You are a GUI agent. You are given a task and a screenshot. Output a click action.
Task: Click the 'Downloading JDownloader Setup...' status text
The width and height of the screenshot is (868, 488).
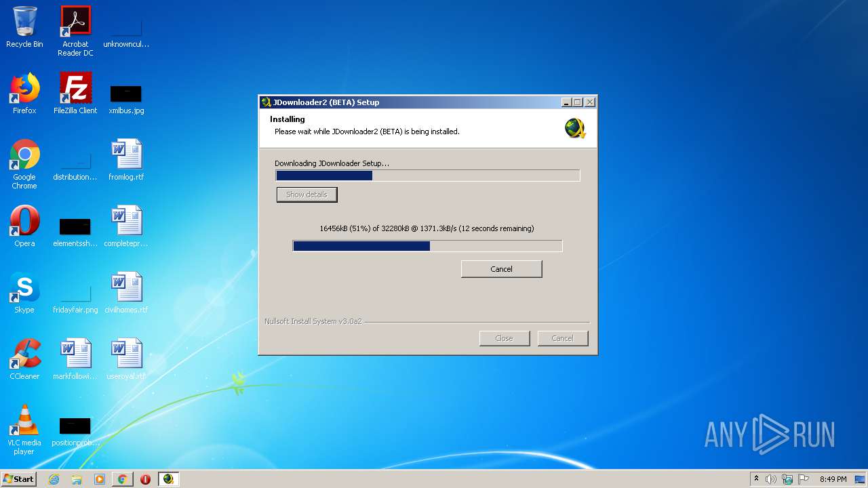coord(332,163)
